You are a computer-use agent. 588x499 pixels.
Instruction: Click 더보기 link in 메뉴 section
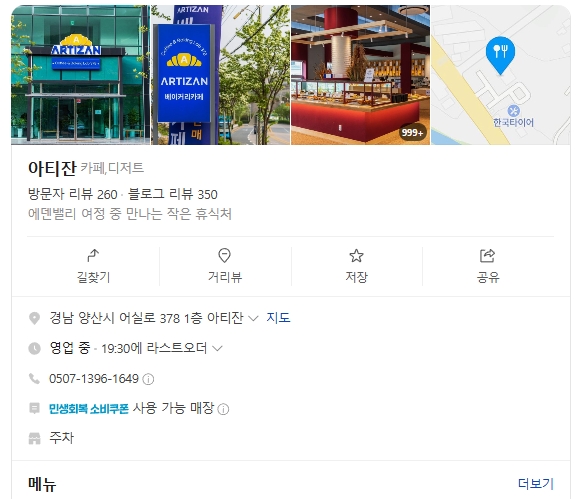click(x=536, y=484)
